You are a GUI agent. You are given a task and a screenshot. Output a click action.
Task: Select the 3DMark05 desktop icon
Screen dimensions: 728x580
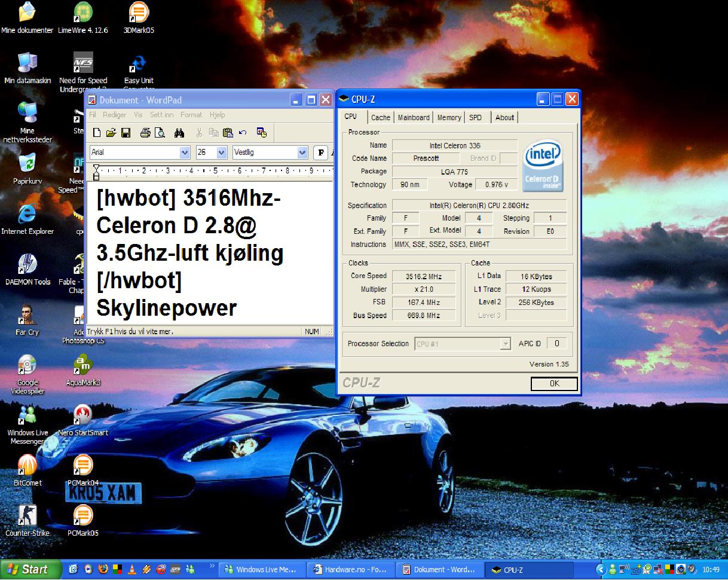coord(139,18)
